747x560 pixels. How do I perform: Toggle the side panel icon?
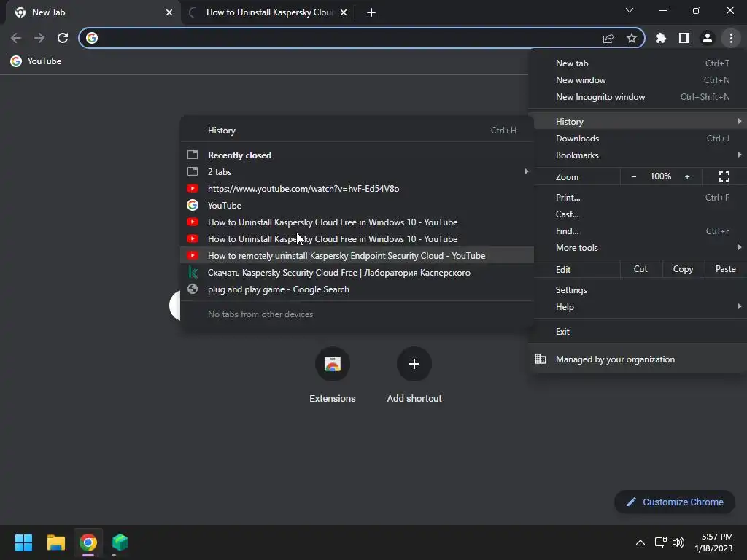(684, 38)
